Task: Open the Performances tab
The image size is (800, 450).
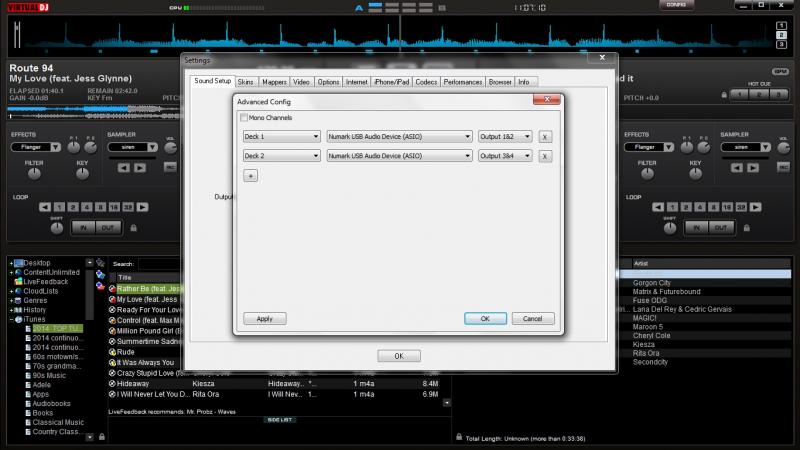Action: [463, 82]
